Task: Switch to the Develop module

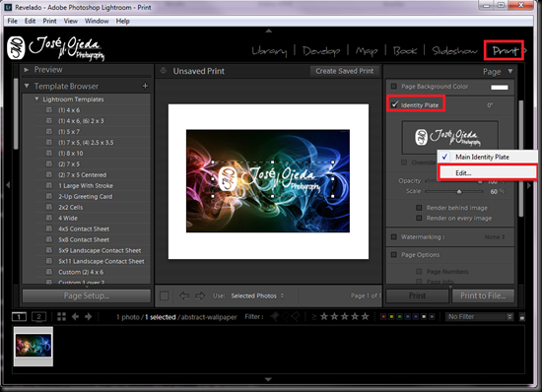Action: pyautogui.click(x=321, y=51)
